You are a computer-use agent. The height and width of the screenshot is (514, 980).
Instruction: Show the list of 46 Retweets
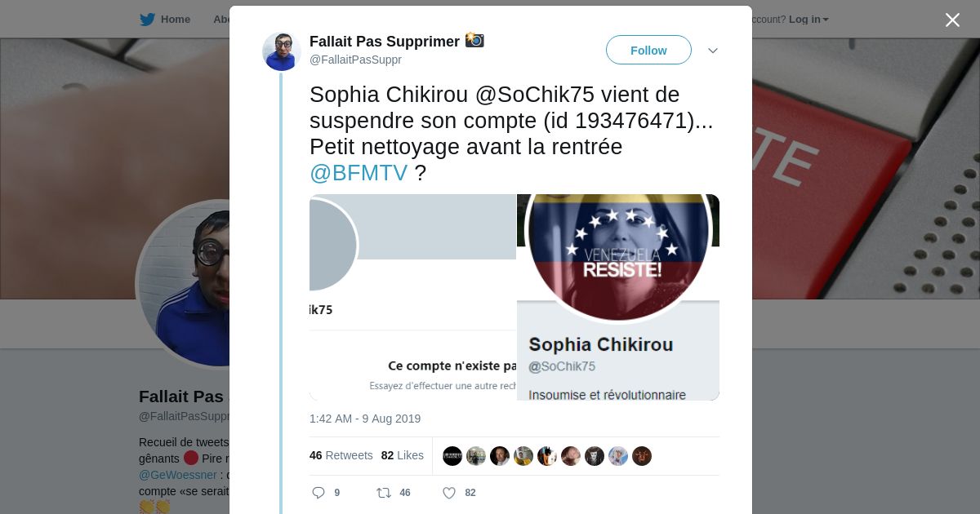pyautogui.click(x=341, y=455)
